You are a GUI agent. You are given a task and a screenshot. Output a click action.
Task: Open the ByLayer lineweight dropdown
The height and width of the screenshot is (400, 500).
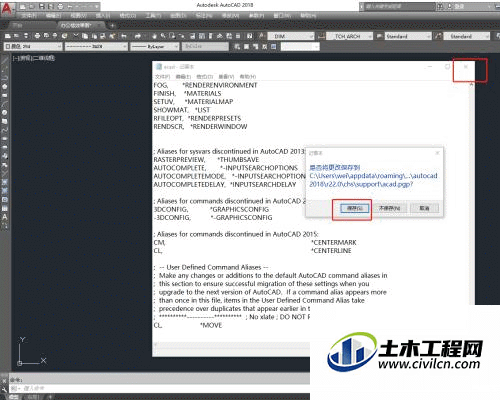click(x=155, y=47)
